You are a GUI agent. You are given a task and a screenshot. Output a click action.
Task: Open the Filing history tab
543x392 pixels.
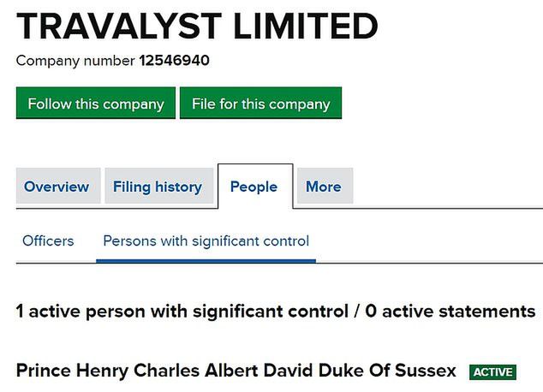pyautogui.click(x=158, y=187)
